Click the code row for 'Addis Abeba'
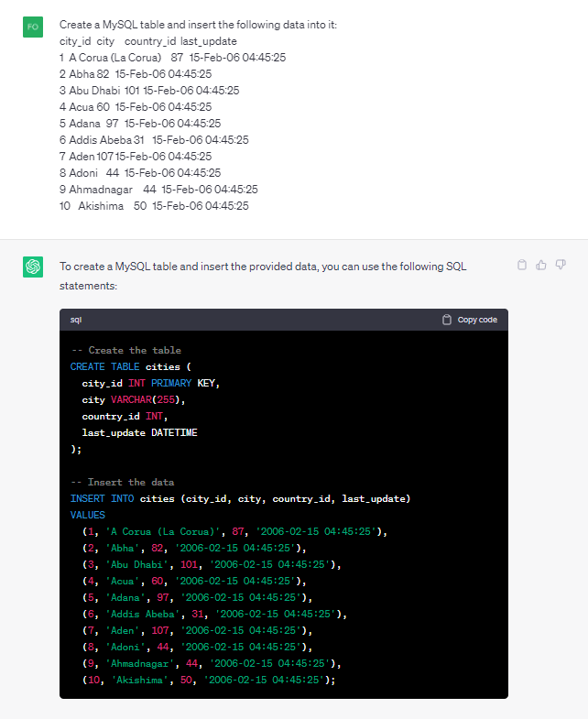 [214, 615]
